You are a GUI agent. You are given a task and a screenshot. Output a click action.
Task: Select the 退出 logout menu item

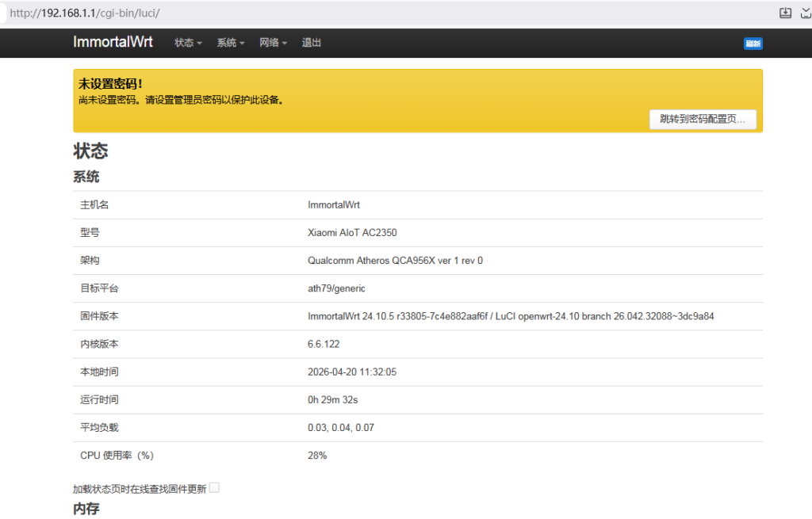[311, 44]
